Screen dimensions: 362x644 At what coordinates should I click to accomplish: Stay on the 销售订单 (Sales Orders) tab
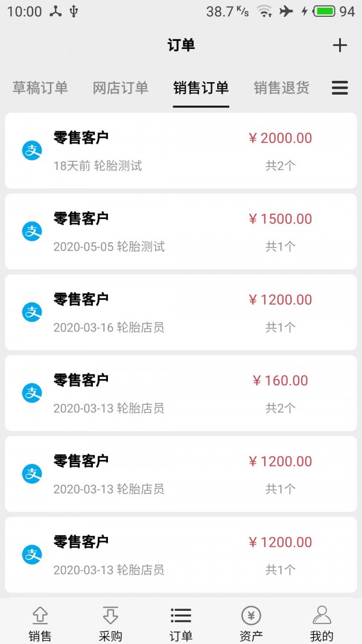point(201,88)
